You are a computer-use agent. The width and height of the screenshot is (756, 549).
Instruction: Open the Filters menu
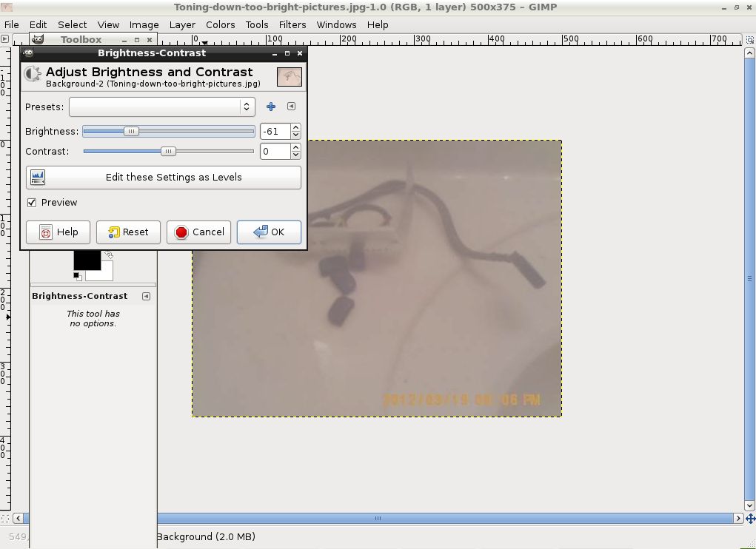point(292,24)
